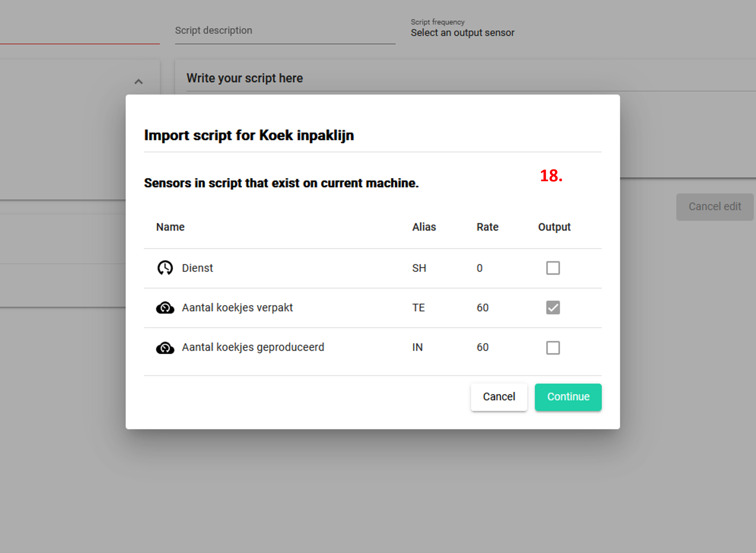
Task: Click the Name column header
Action: 170,227
